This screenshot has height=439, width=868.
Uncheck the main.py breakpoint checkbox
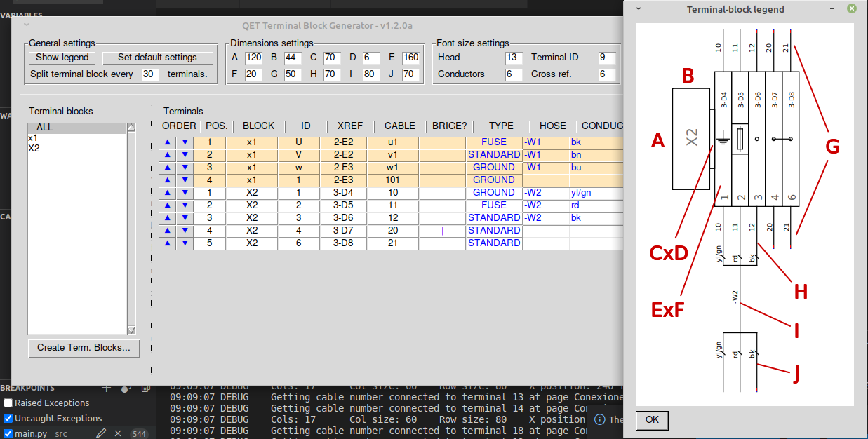pyautogui.click(x=8, y=434)
